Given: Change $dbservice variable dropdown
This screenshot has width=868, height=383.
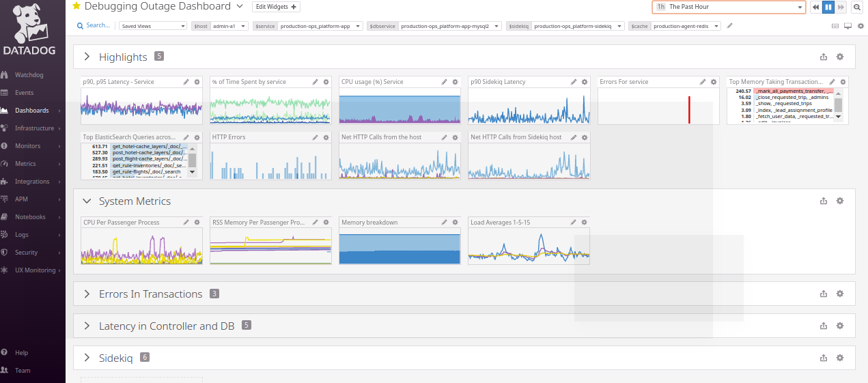Looking at the screenshot, I should (450, 26).
